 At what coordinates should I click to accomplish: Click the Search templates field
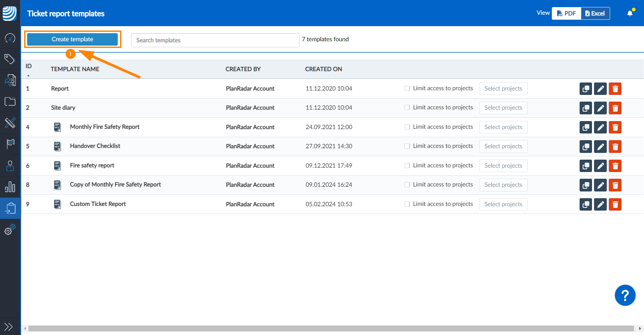click(x=215, y=40)
